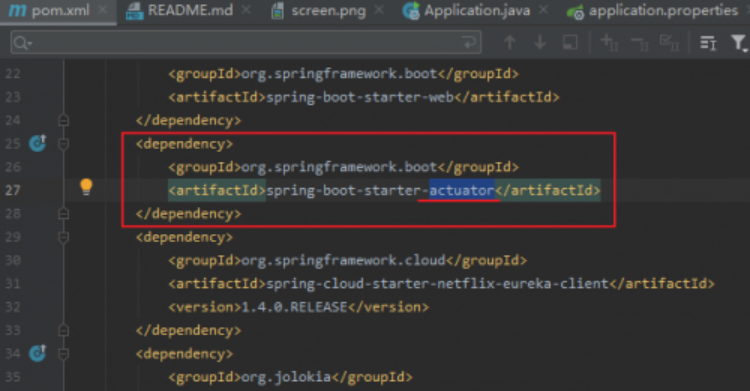Click the yellow intention lightbulb on line 27
Image resolution: width=750 pixels, height=391 pixels.
click(x=86, y=187)
